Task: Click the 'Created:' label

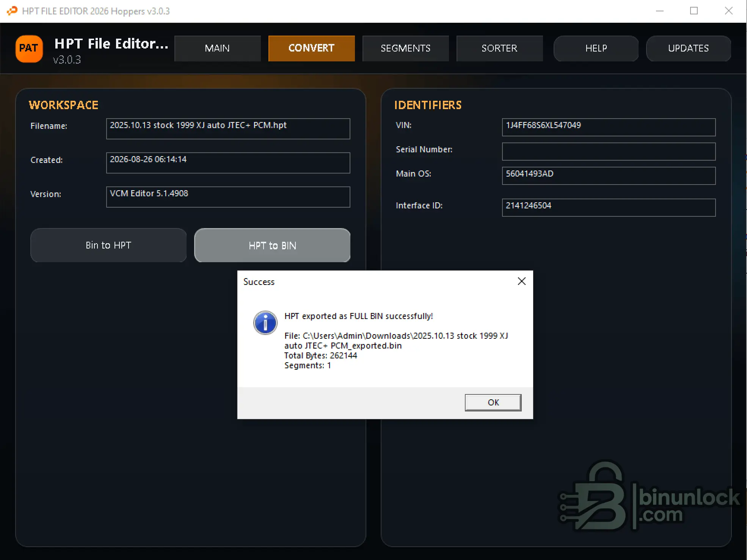Action: tap(47, 160)
